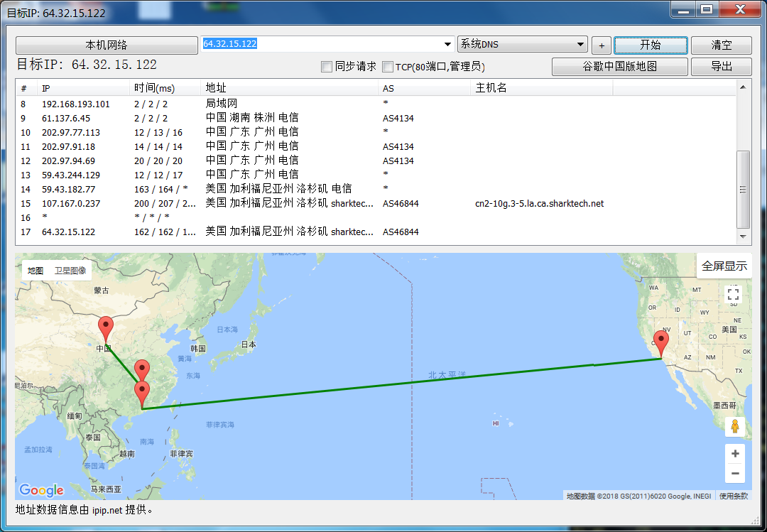Select hop 15 row with IP 107.167.0.237
767x532 pixels.
pos(71,203)
